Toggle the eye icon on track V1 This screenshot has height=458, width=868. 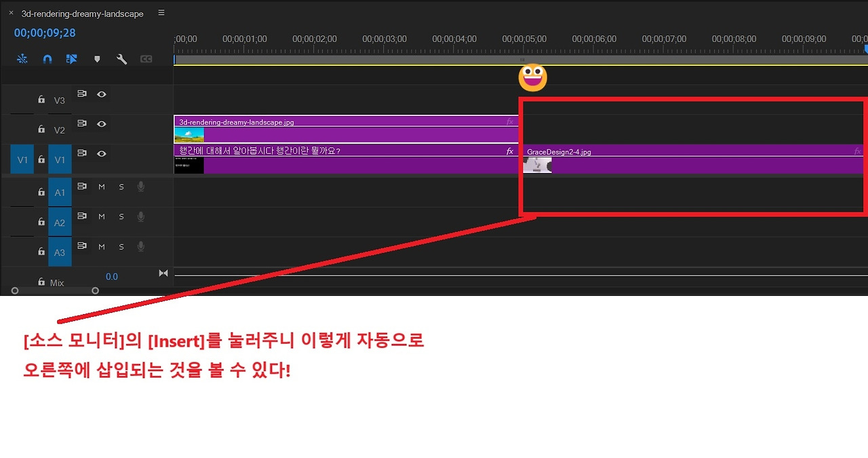[101, 154]
